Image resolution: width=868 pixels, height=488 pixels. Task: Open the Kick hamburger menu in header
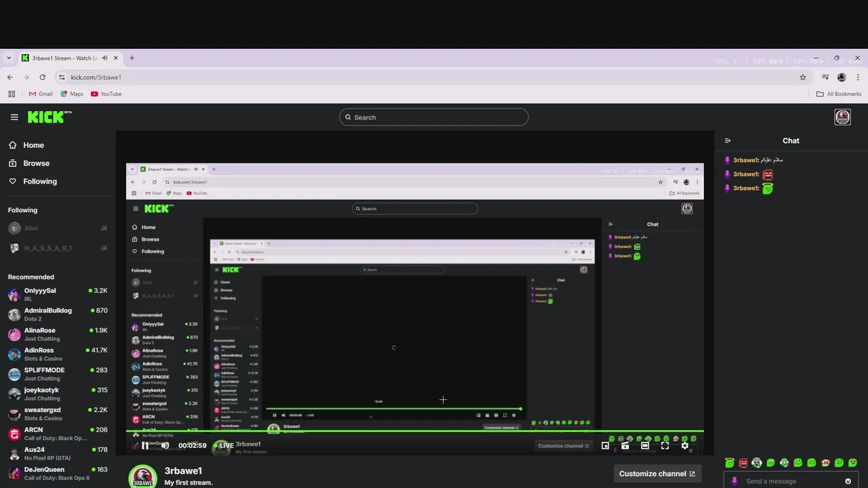pos(14,117)
